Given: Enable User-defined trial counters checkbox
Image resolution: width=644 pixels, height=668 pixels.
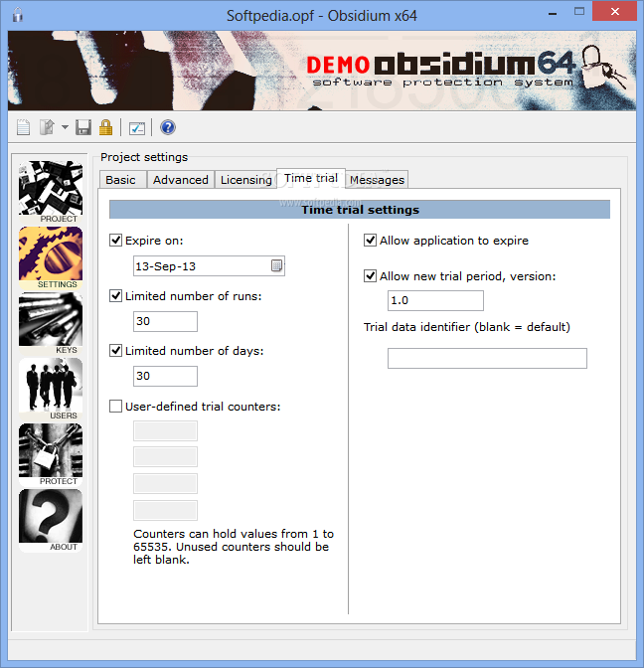Looking at the screenshot, I should coord(116,406).
